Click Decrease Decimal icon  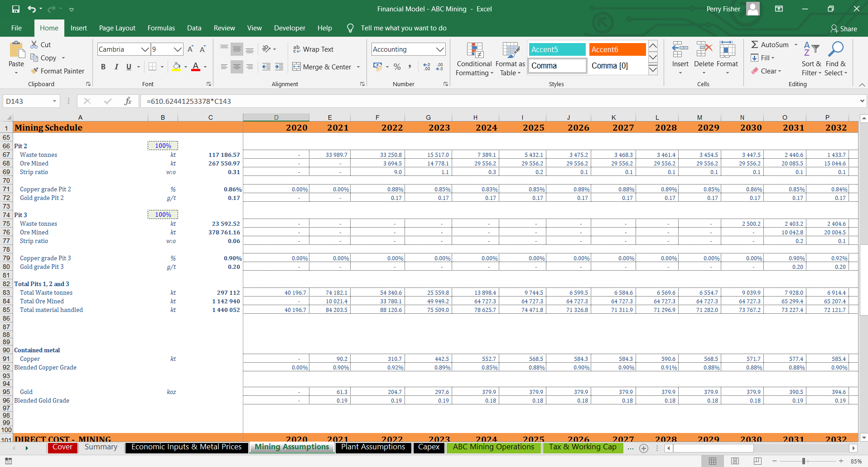click(x=439, y=67)
